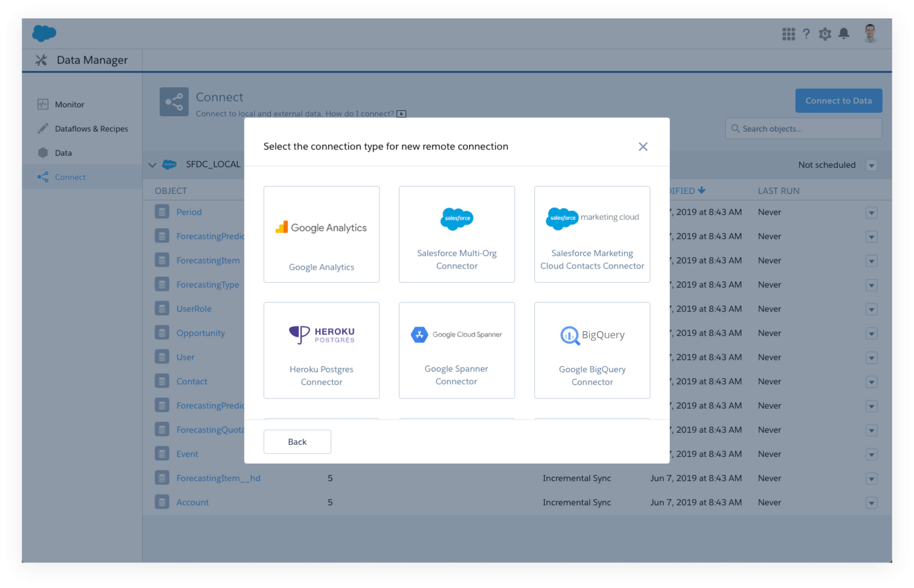Open the notifications bell
This screenshot has height=588, width=914.
(x=844, y=34)
